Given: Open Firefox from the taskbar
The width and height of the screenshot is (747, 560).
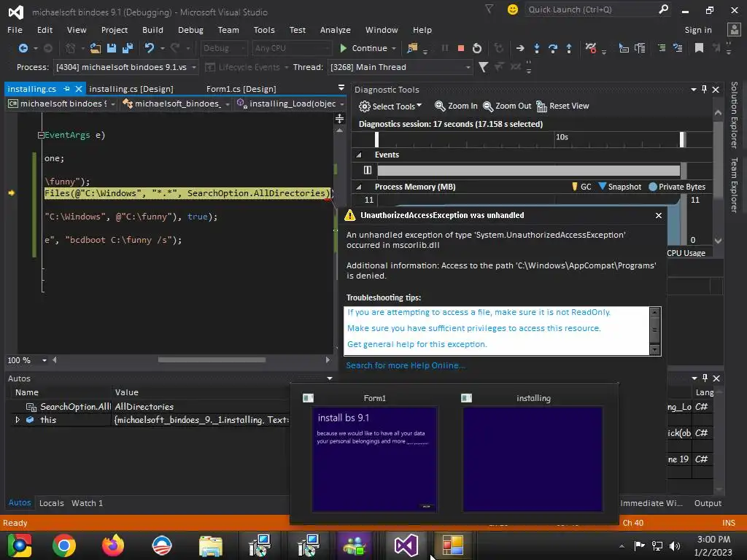Looking at the screenshot, I should [x=113, y=545].
